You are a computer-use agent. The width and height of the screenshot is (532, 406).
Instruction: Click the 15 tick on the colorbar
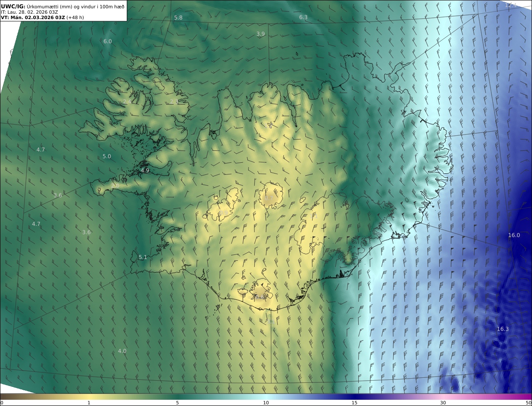coord(355,403)
